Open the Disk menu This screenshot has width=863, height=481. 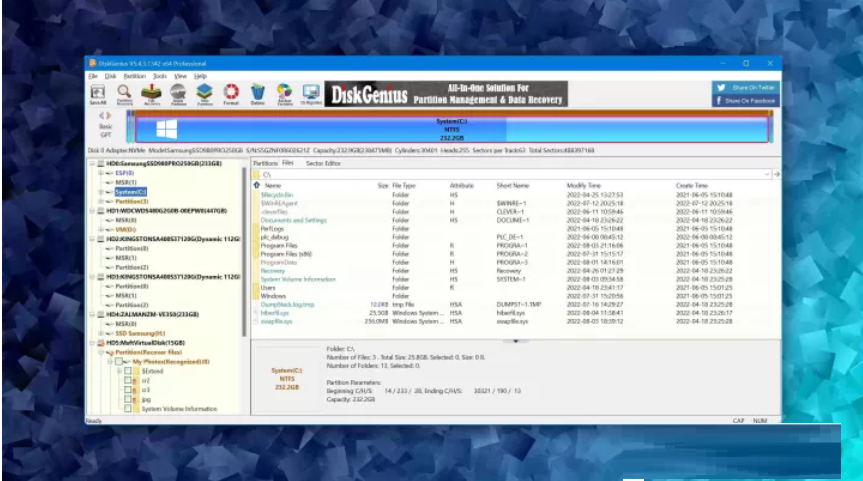pos(111,76)
